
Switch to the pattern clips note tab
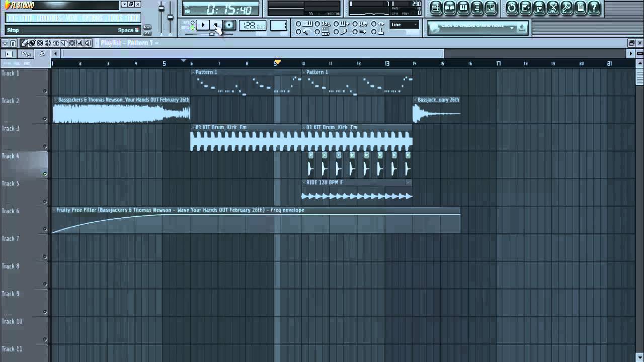pos(42,54)
